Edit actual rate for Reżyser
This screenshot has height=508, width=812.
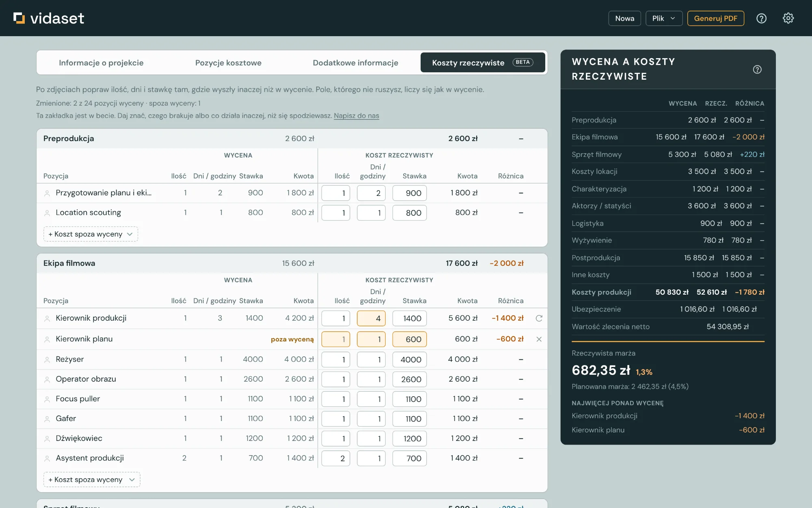click(x=410, y=360)
